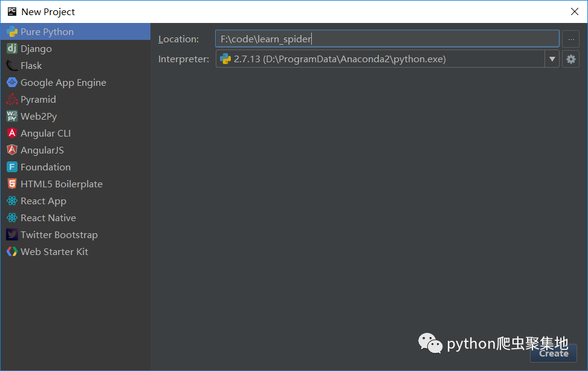
Task: Close the New Project dialog
Action: [x=575, y=11]
